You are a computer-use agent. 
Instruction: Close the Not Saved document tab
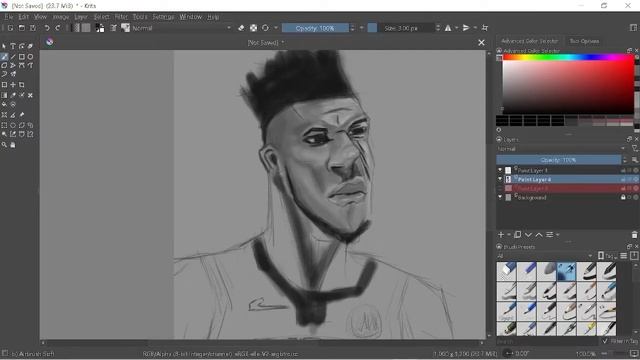tap(482, 42)
